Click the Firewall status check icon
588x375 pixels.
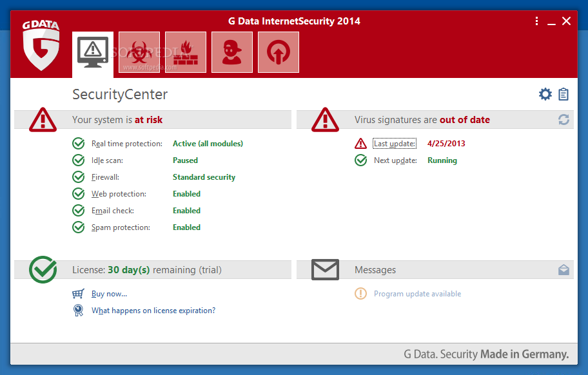(79, 177)
